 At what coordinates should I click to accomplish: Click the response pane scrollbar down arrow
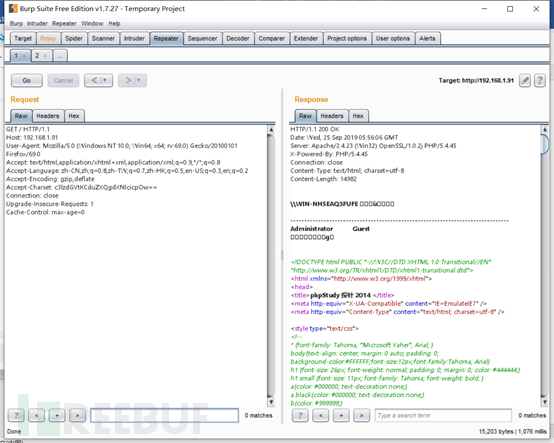(x=544, y=402)
